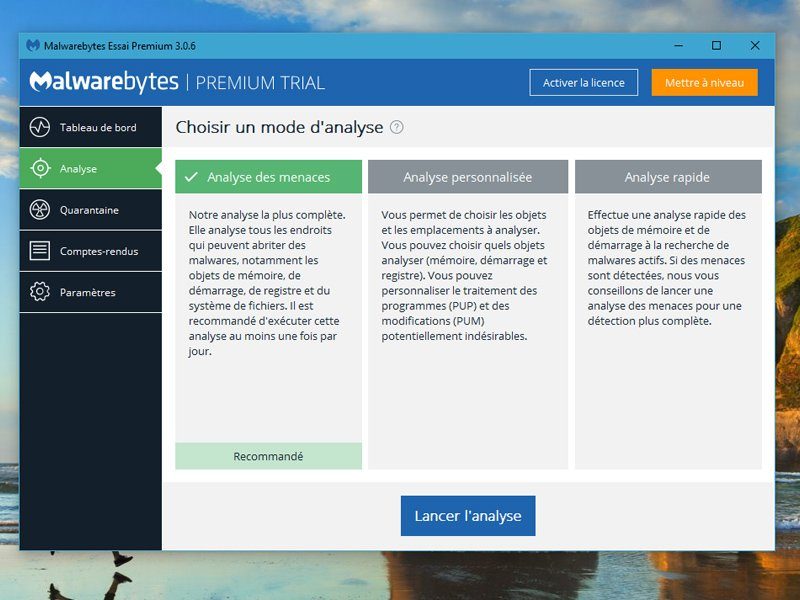
Task: Choose the Analyse rapide mode
Action: [668, 177]
